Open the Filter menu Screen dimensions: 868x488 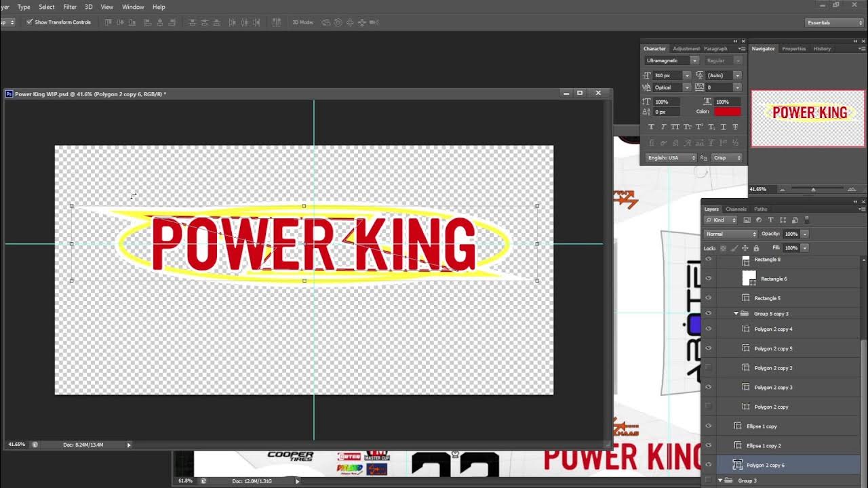(70, 7)
